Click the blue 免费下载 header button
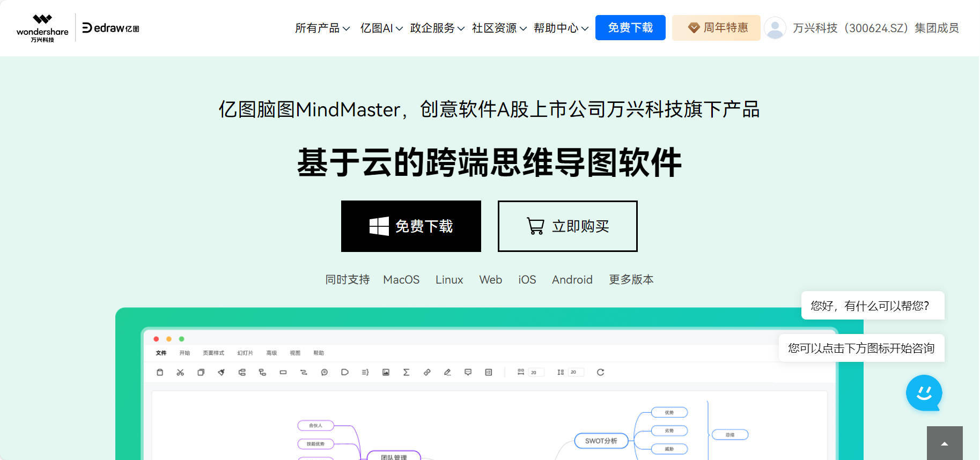980x460 pixels. tap(630, 27)
